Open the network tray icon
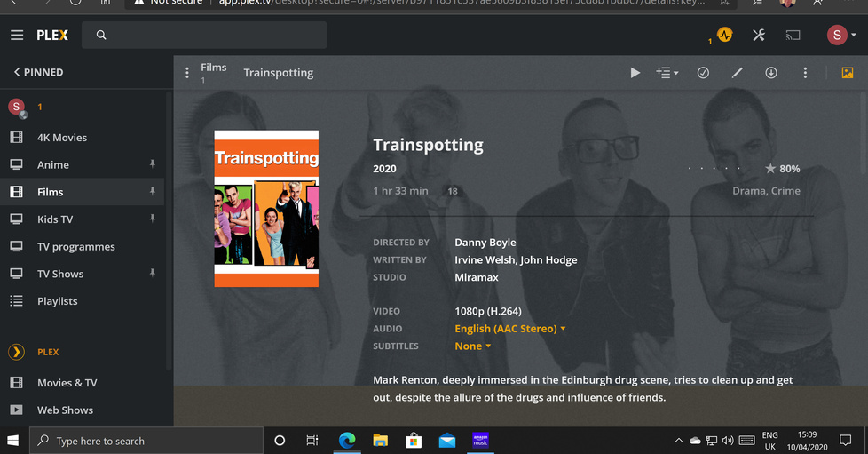 (711, 441)
